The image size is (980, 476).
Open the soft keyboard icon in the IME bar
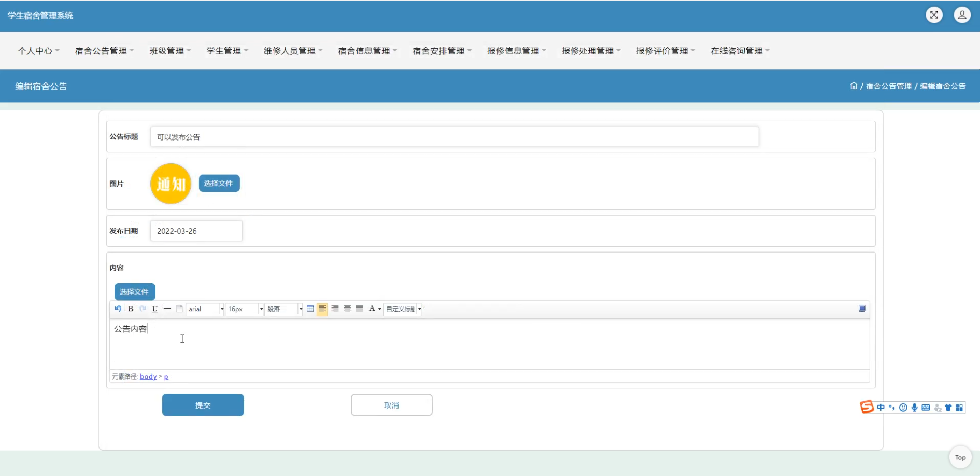(x=926, y=408)
